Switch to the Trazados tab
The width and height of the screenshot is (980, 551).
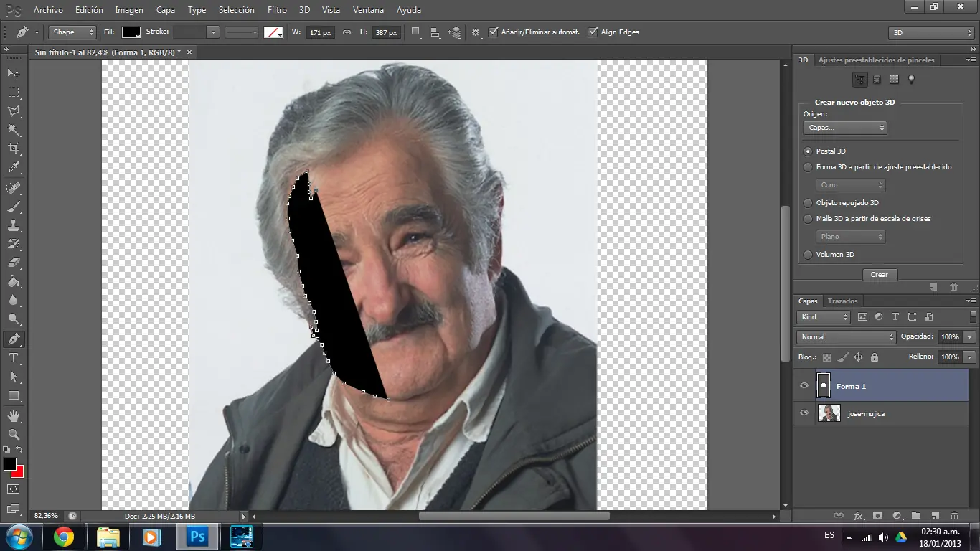pyautogui.click(x=842, y=301)
